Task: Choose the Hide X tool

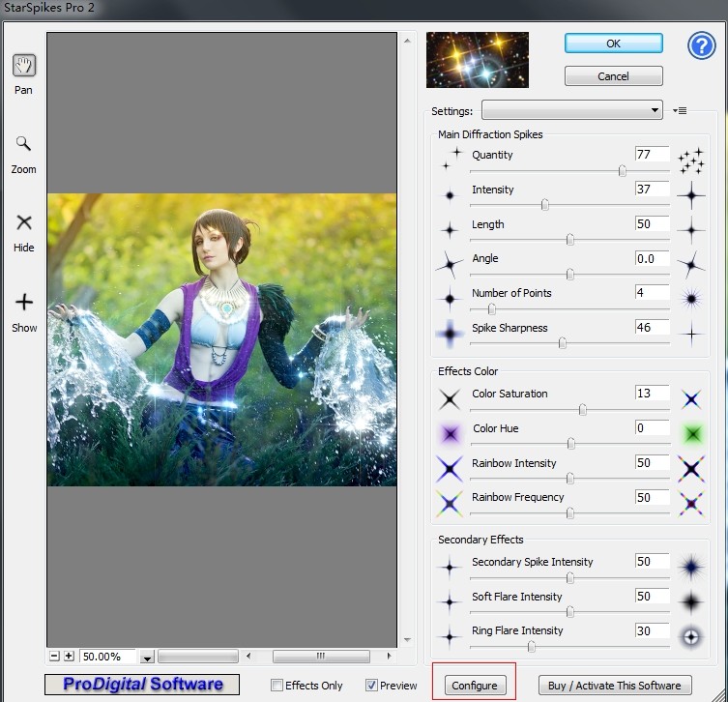Action: tap(23, 222)
